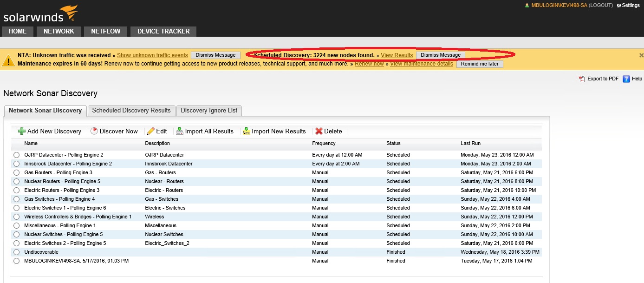
Task: Select Nuclear Routers - Polling Engine 5 radio button
Action: [x=17, y=182]
